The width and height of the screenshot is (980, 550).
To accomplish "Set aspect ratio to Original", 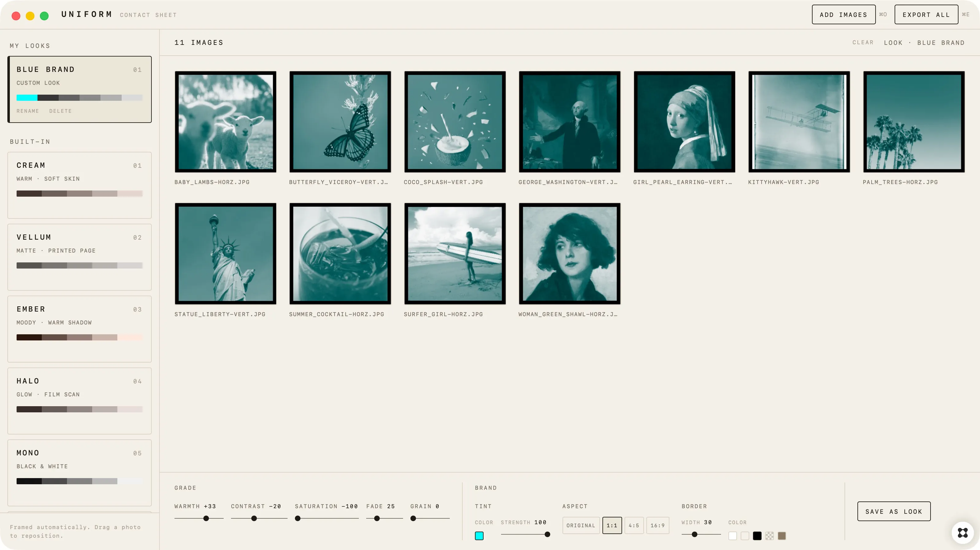I will pos(581,525).
